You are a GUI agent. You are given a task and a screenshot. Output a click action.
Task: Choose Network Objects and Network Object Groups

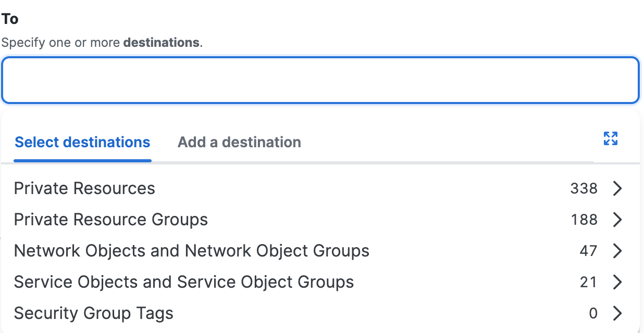coord(320,251)
